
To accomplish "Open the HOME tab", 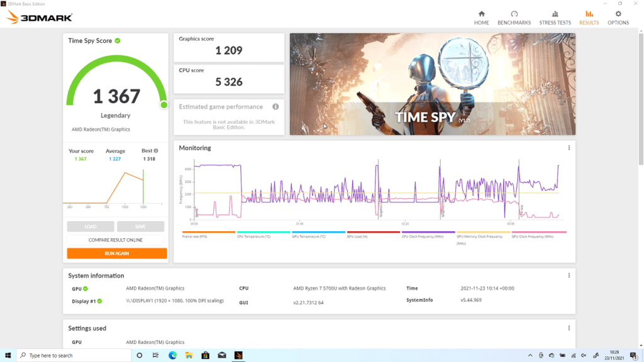I will coord(481,18).
